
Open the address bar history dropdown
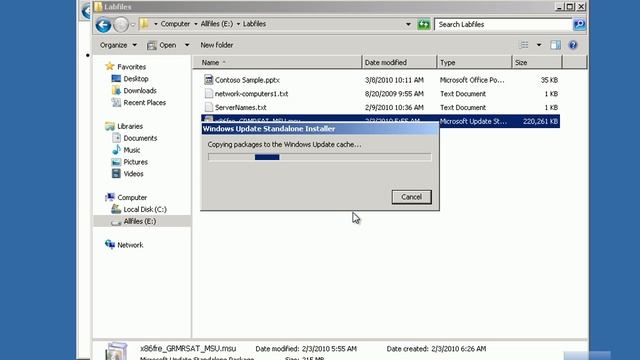[x=408, y=24]
